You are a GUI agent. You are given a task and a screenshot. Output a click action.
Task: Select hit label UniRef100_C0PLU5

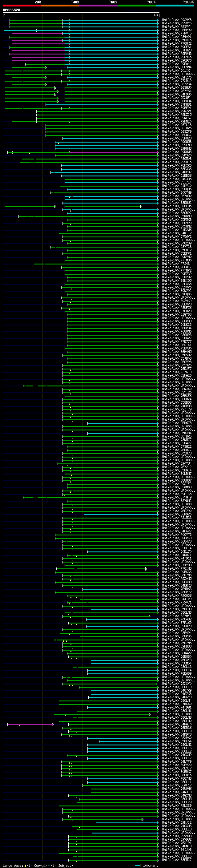[177, 206]
